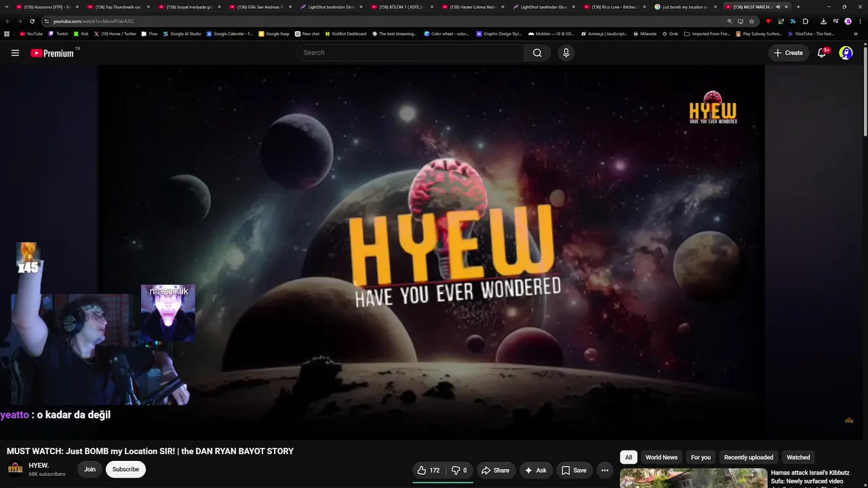Open more actions three-dot menu
The width and height of the screenshot is (868, 488).
coord(605,470)
